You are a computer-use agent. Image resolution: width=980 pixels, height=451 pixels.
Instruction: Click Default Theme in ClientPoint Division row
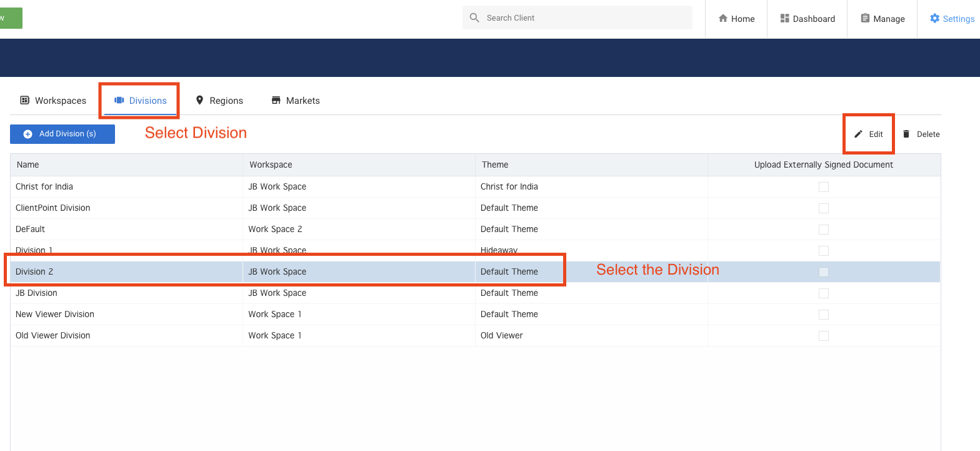(x=509, y=208)
